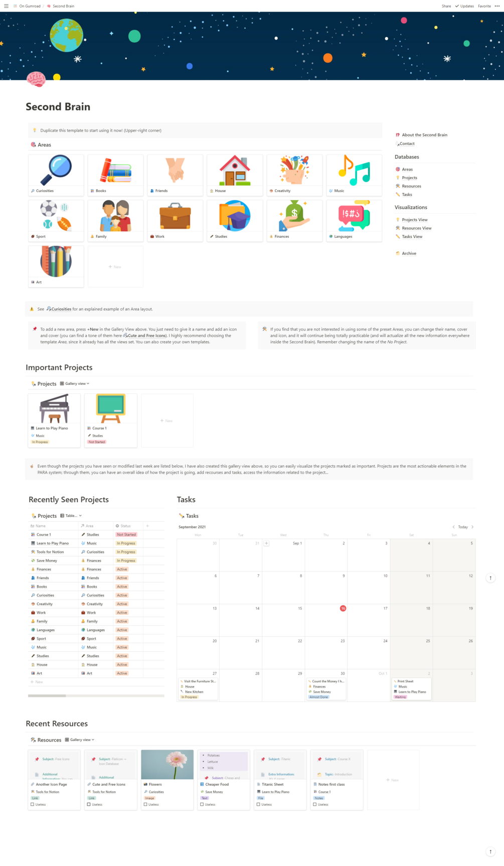Open the Curiosities magnifier area card
Viewport: 504px width, 866px height.
click(x=56, y=175)
